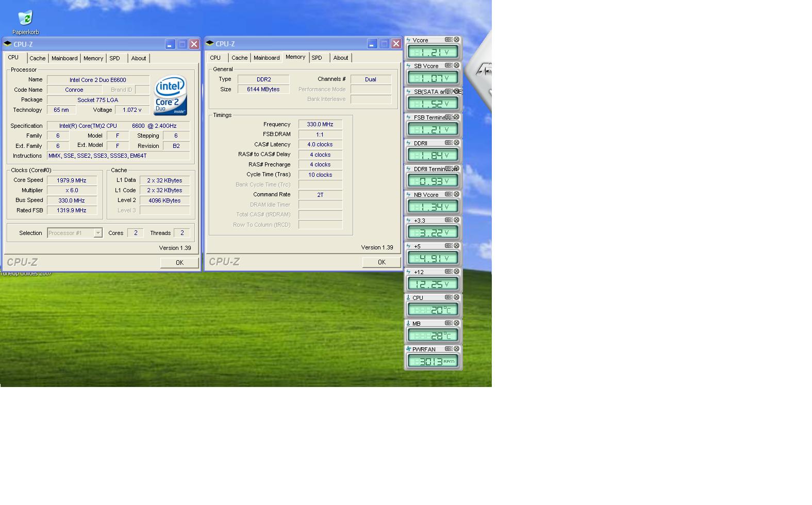This screenshot has width=812, height=505.
Task: Click the Channels # value Dual
Action: (371, 79)
